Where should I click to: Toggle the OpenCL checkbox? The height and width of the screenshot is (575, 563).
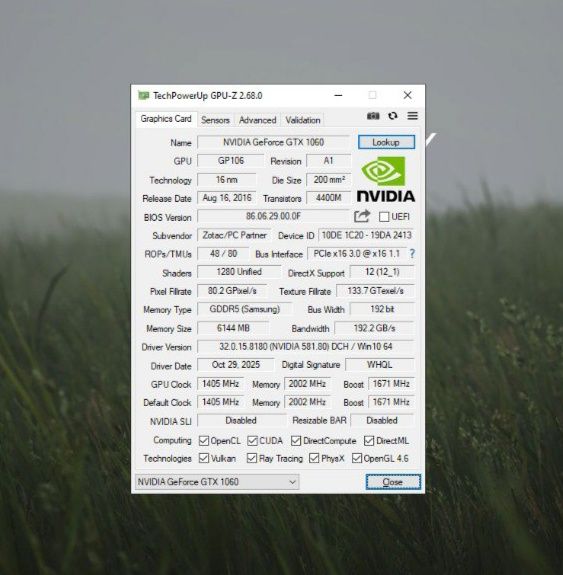tap(204, 440)
